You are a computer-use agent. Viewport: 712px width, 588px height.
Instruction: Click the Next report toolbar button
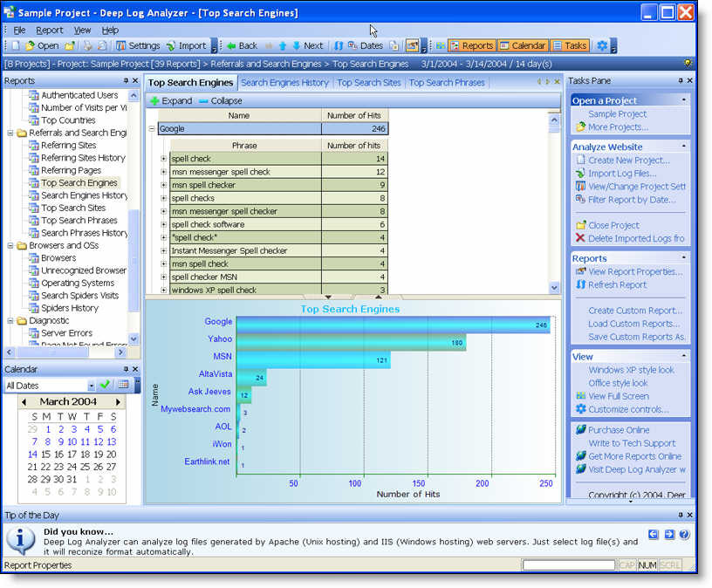pos(308,46)
